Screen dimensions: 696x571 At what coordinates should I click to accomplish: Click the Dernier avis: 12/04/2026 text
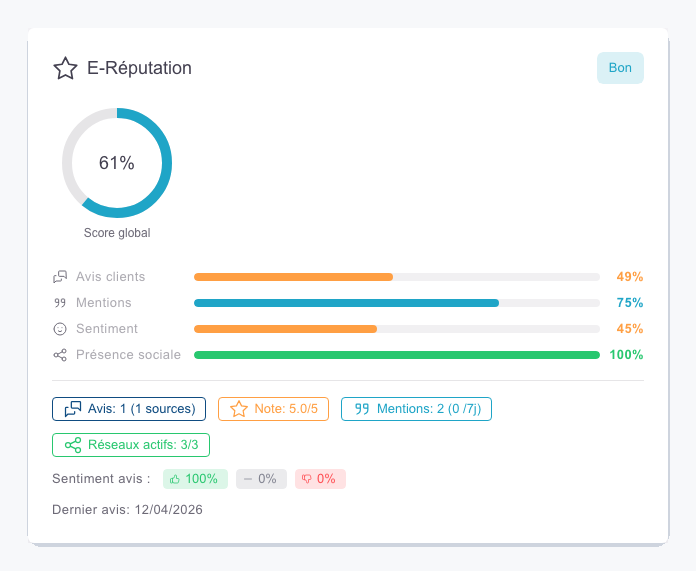(127, 510)
